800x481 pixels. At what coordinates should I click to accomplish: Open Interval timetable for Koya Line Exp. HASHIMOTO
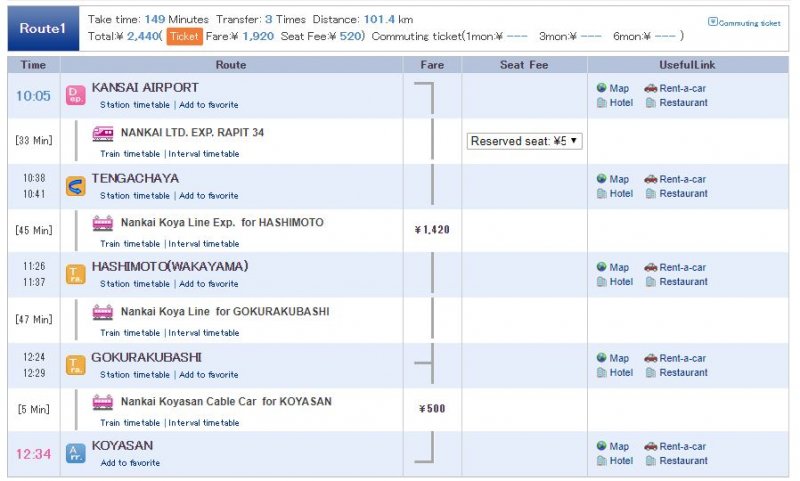coord(204,244)
